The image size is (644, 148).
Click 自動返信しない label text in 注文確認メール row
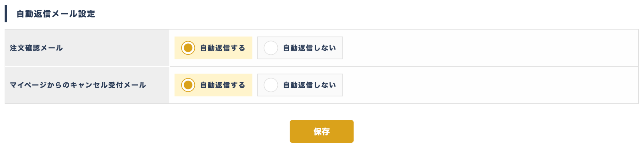coord(309,48)
